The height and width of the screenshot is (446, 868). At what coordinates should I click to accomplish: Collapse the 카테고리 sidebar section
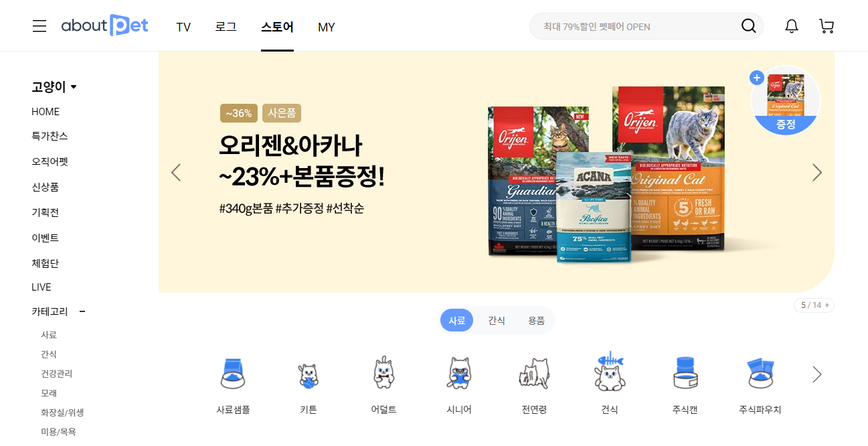coord(82,311)
